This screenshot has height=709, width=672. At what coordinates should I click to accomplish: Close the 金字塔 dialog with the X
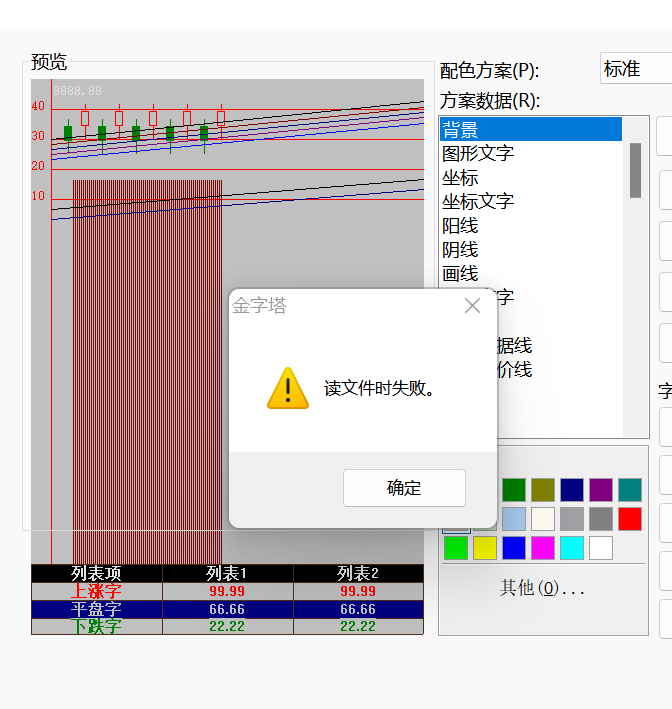click(472, 306)
